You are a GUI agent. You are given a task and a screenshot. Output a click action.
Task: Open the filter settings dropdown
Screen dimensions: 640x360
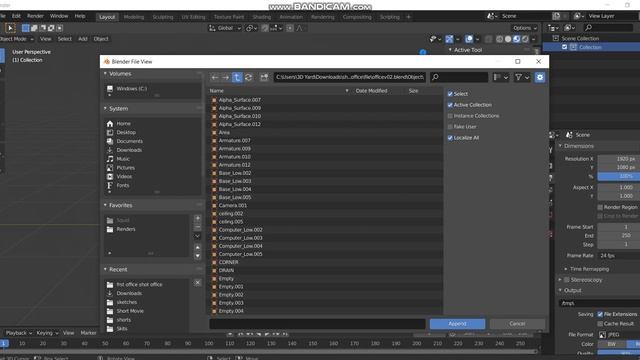point(522,77)
